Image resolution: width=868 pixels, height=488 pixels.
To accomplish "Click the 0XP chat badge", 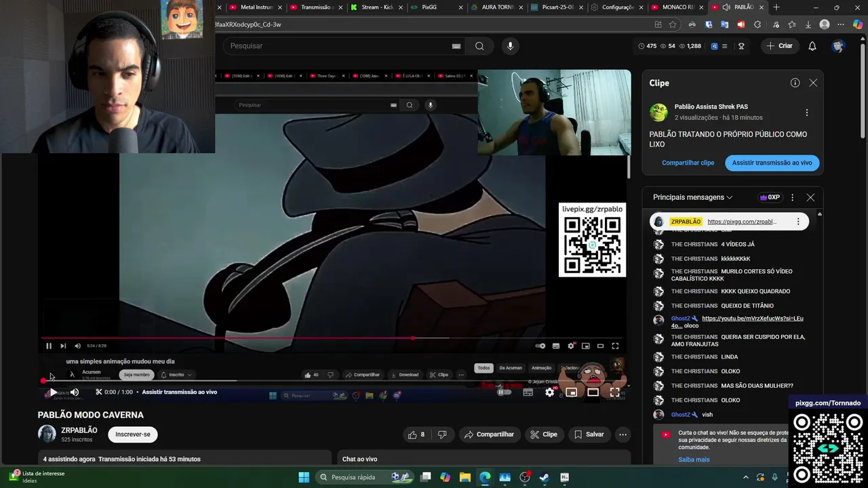I will pos(770,197).
